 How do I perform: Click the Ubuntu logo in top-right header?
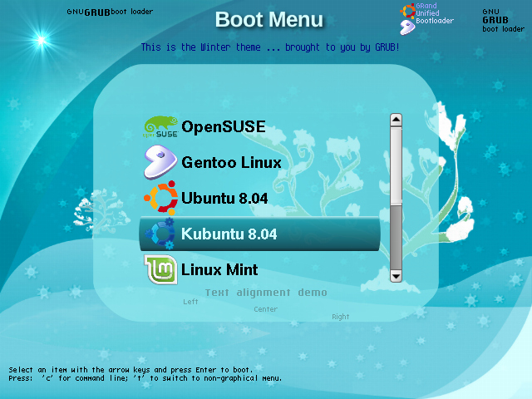(408, 11)
